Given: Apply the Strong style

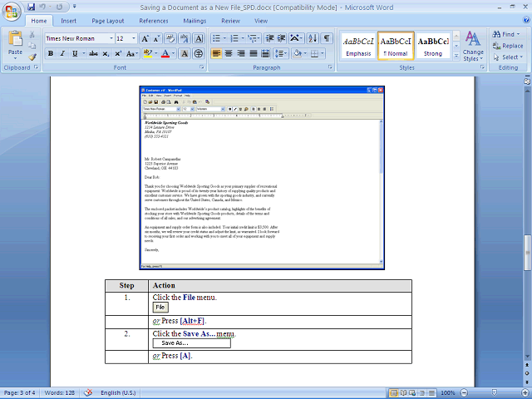Looking at the screenshot, I should coord(433,46).
